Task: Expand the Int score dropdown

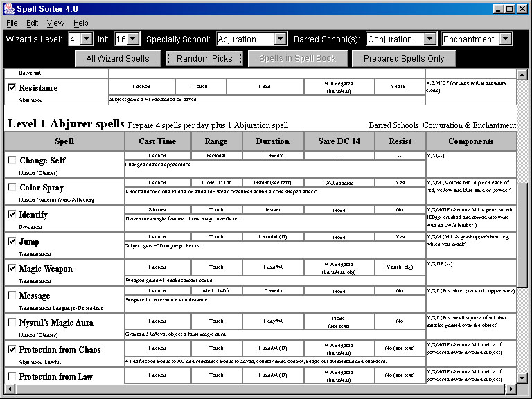Action: pos(133,39)
